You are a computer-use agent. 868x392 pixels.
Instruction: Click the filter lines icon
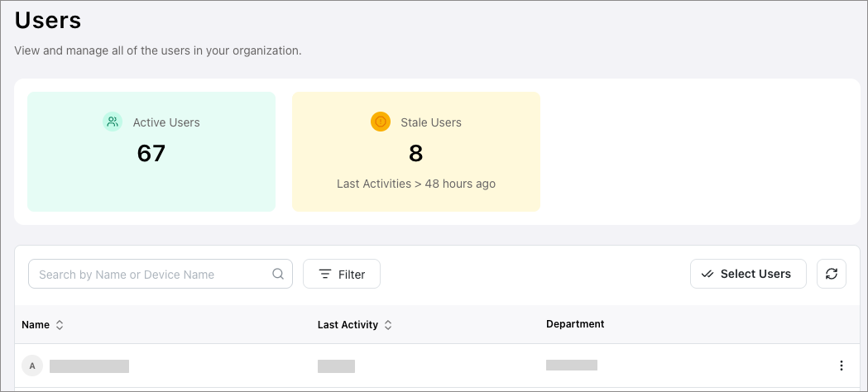coord(325,275)
